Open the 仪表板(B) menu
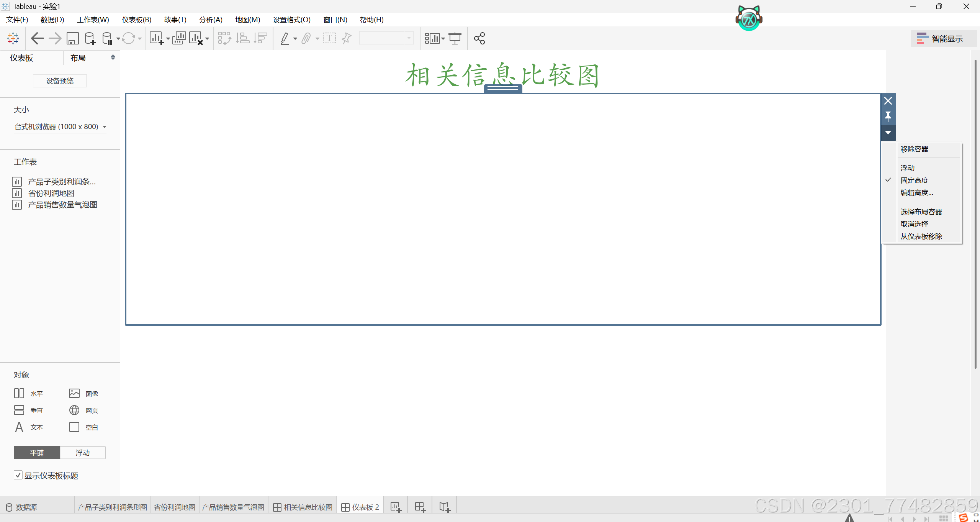Viewport: 980px width, 522px height. [136, 20]
